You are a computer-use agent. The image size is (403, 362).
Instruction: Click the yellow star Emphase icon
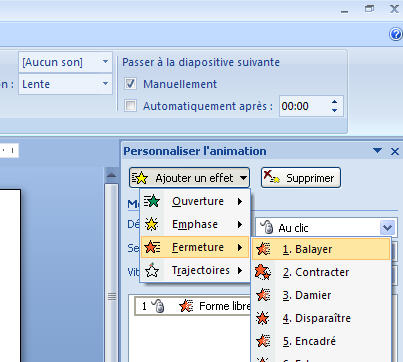click(x=152, y=224)
